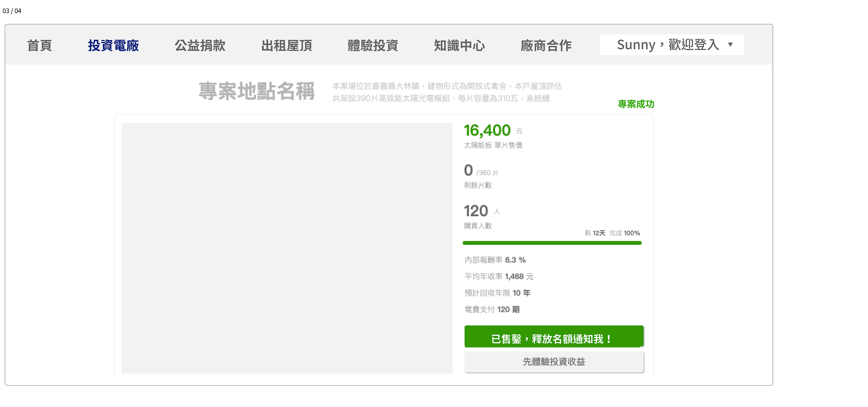Click the 已售罄，釋放名額通知我！ green button
The image size is (868, 407).
coord(554,336)
